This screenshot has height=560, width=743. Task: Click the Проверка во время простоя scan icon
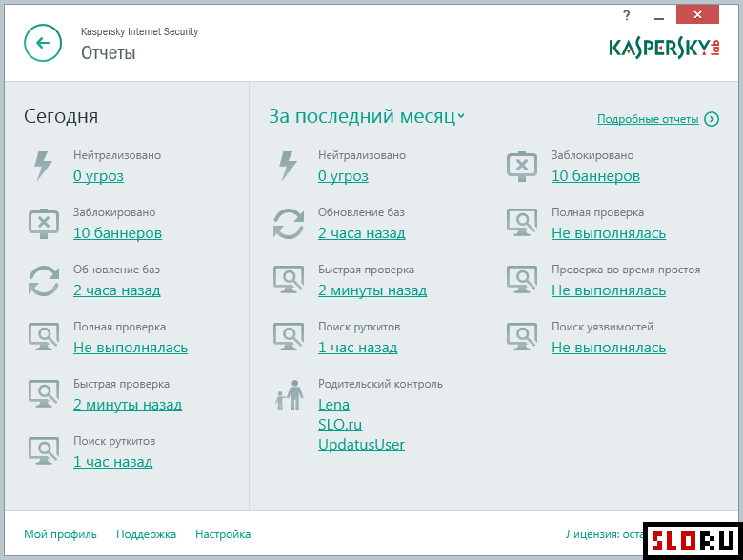pos(522,280)
